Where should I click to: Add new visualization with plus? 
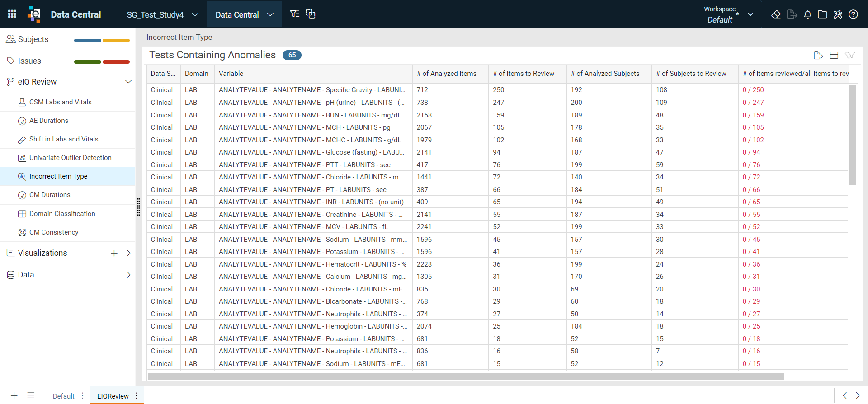pos(114,253)
